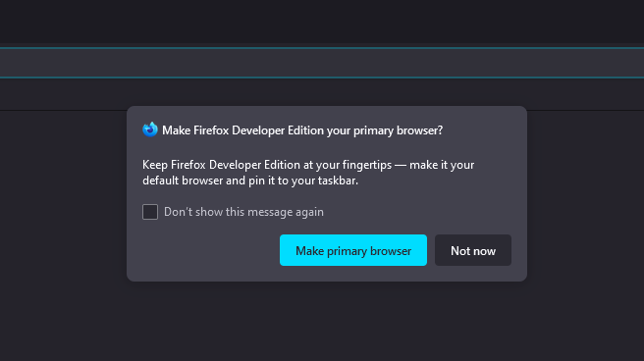The width and height of the screenshot is (644, 361).
Task: Click the "Don't show this message again" label text
Action: tap(243, 212)
